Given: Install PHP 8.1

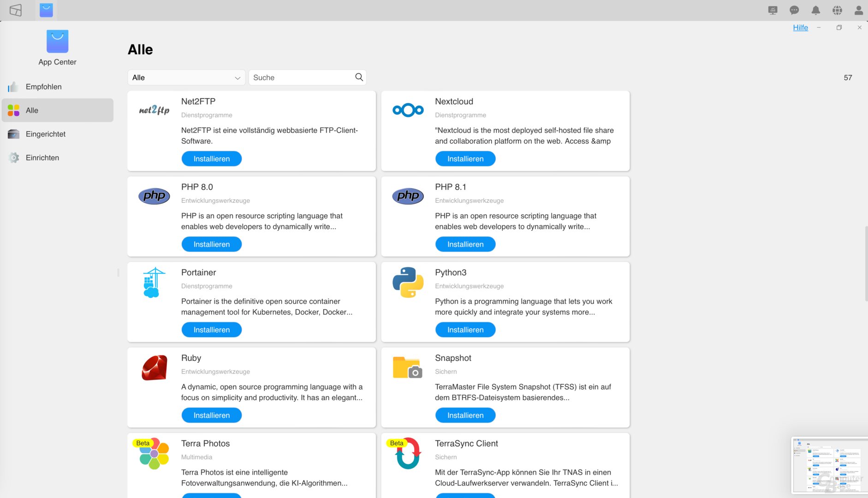Looking at the screenshot, I should click(x=465, y=244).
